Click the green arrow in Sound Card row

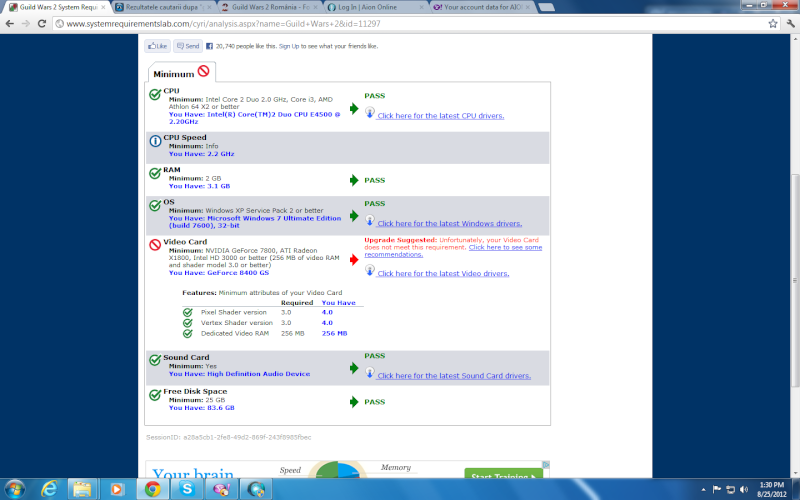354,368
